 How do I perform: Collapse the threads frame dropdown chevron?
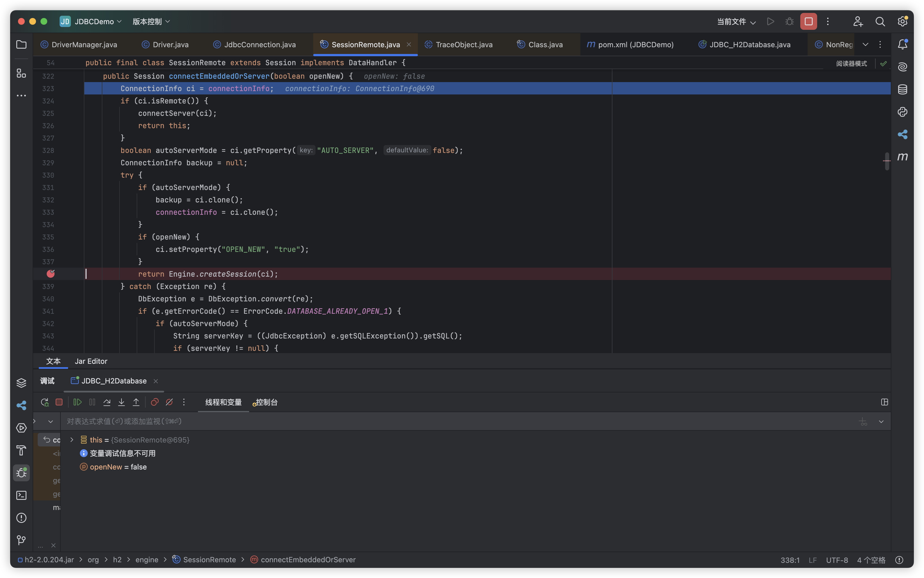pos(50,422)
